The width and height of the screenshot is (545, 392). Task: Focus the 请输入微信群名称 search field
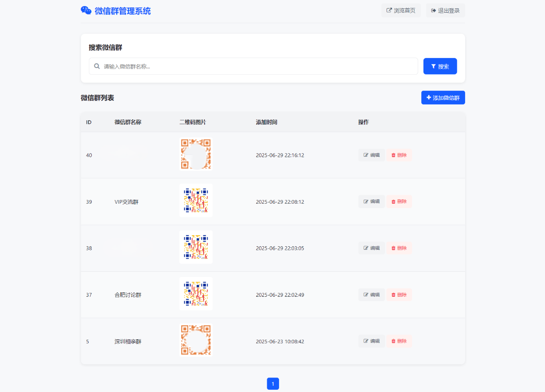point(253,66)
